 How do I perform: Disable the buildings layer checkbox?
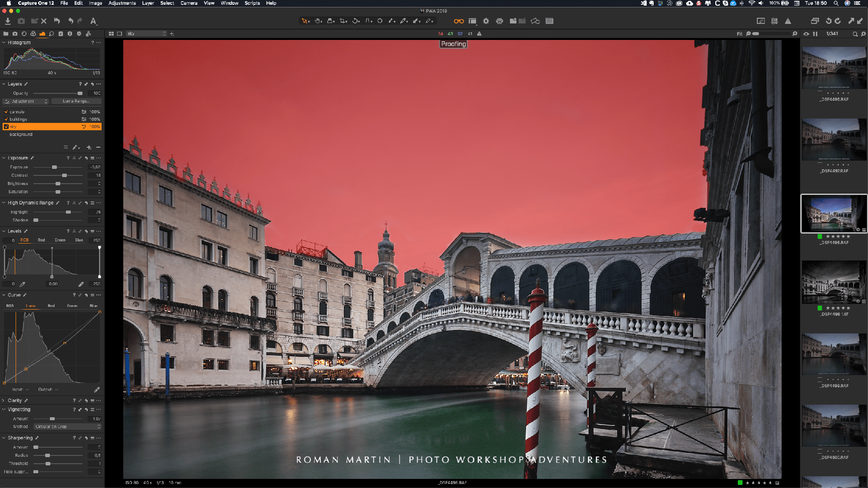click(x=6, y=119)
